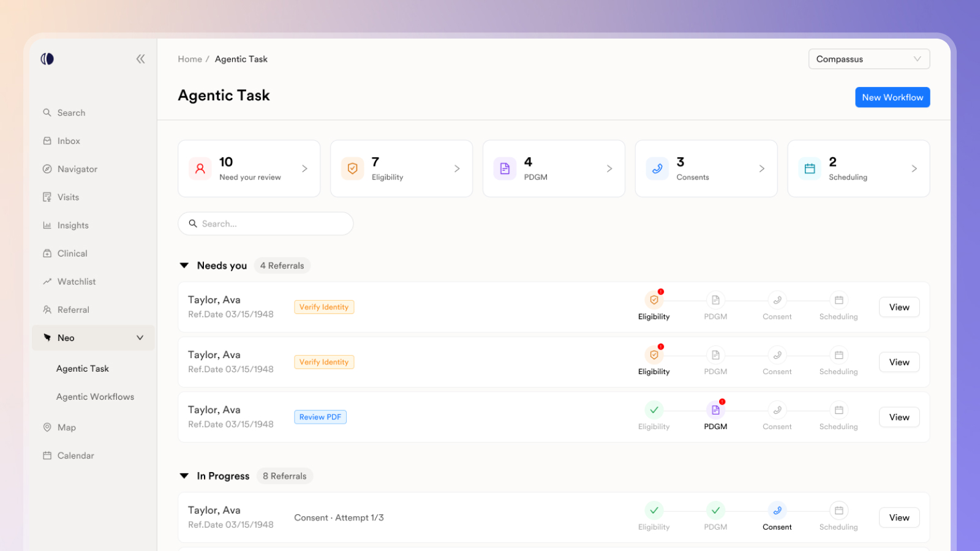Click Scheduling step icon in first Taylor row

tap(839, 300)
